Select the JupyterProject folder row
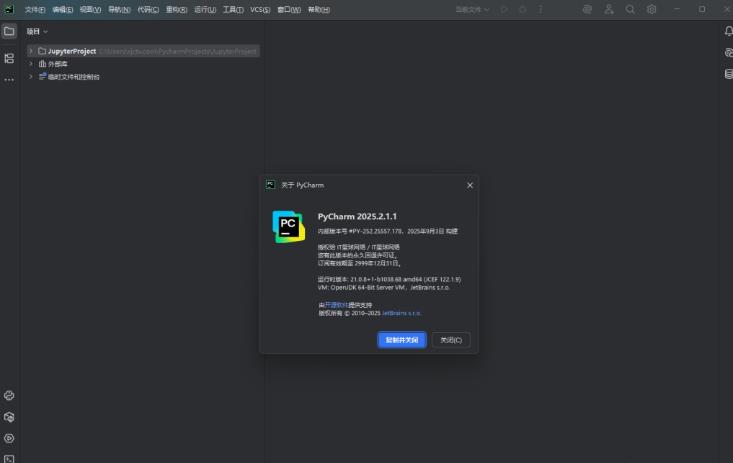733x463 pixels. pyautogui.click(x=143, y=51)
